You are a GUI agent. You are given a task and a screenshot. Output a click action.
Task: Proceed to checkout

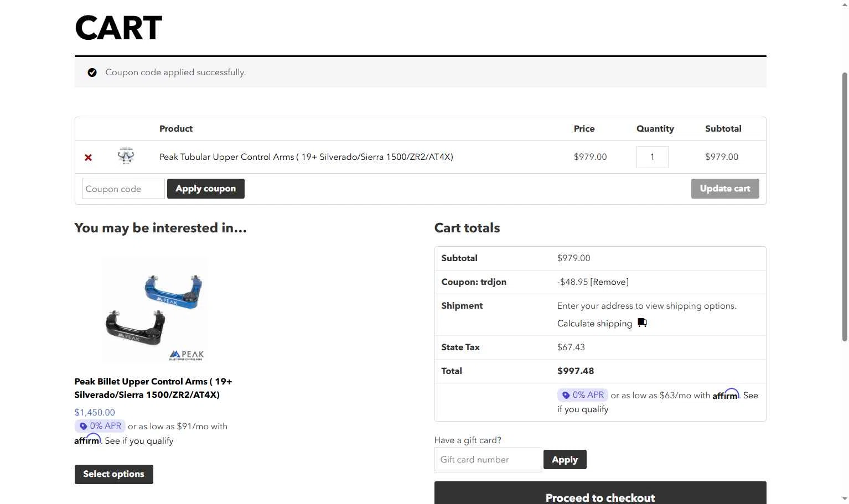point(600,493)
